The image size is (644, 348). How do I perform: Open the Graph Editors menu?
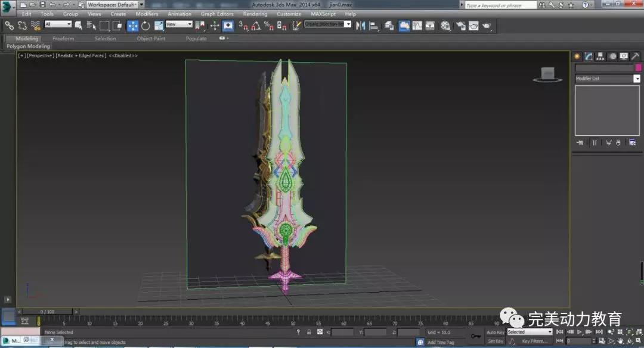(217, 14)
